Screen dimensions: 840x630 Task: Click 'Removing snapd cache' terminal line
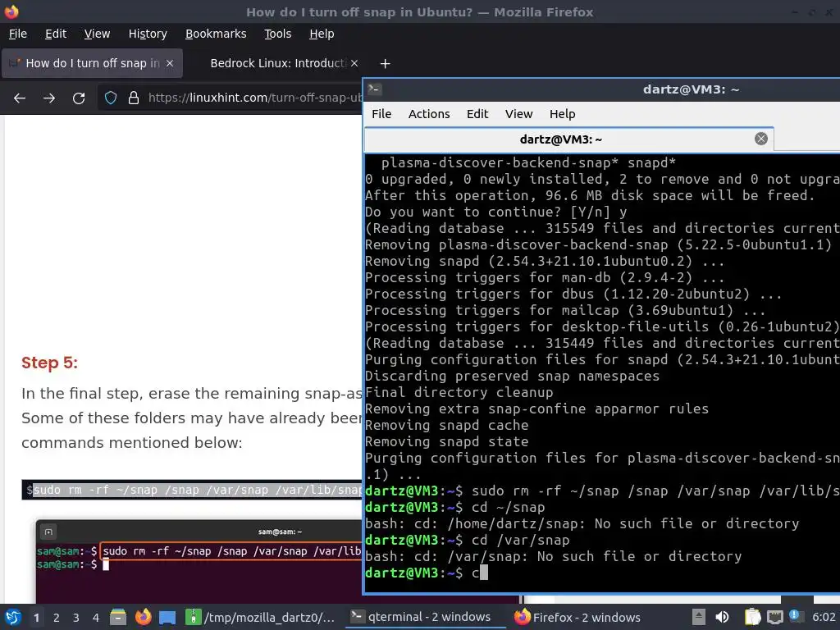coord(447,426)
